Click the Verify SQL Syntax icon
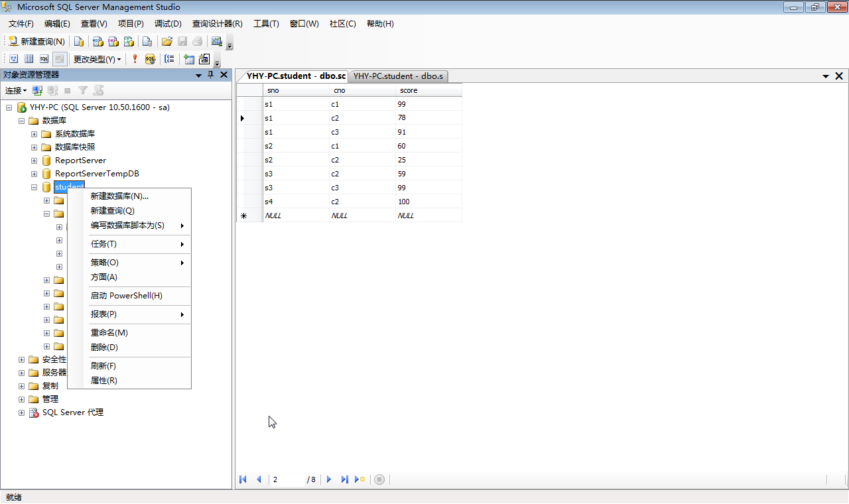Image resolution: width=849 pixels, height=504 pixels. 150,59
